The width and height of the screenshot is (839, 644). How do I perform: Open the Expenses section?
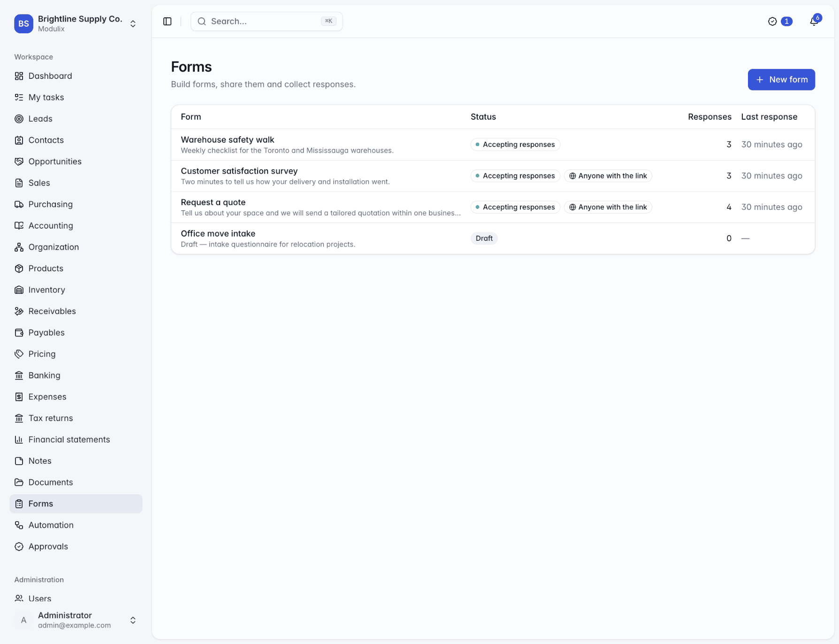[x=76, y=397]
